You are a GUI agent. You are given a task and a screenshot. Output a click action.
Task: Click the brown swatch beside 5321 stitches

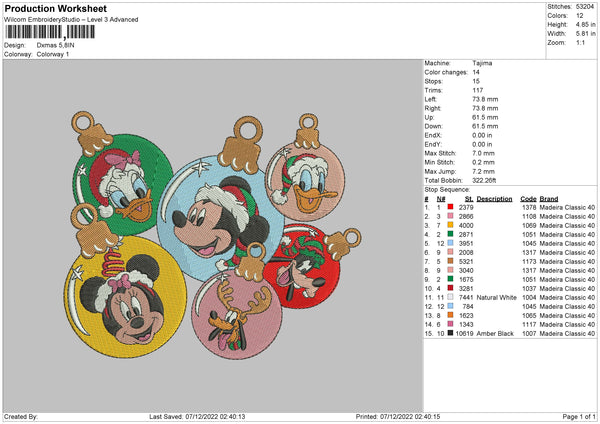coord(450,261)
